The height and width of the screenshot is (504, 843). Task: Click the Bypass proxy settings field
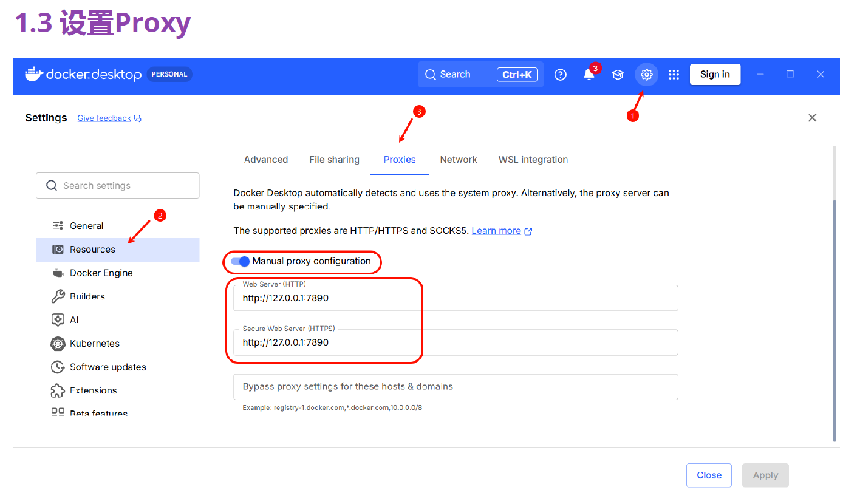coord(456,387)
